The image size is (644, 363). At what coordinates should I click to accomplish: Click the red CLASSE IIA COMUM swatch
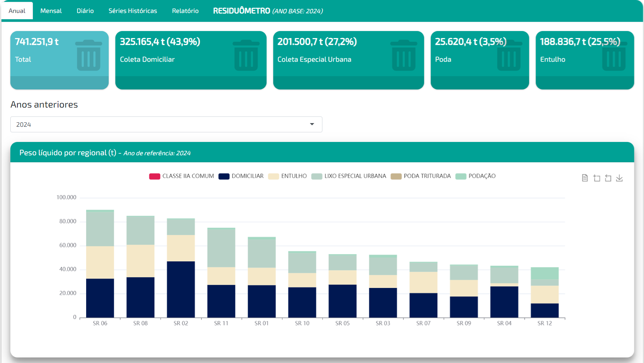tap(155, 176)
